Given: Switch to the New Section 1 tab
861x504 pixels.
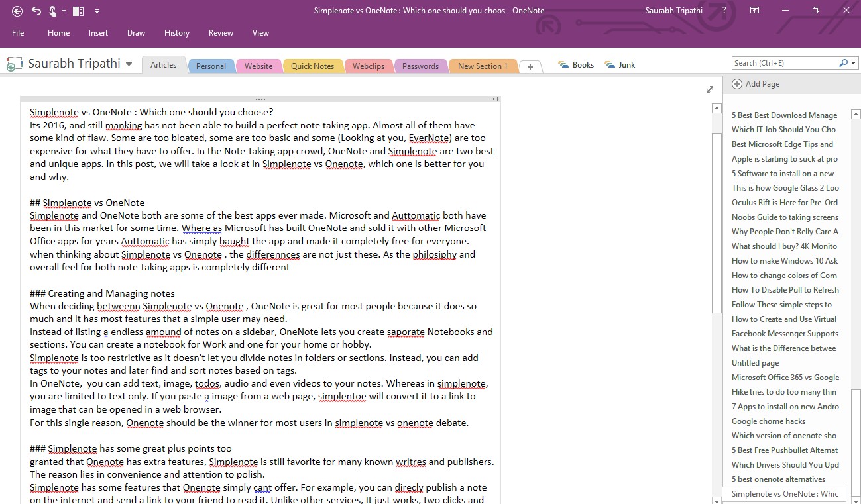Looking at the screenshot, I should click(483, 66).
